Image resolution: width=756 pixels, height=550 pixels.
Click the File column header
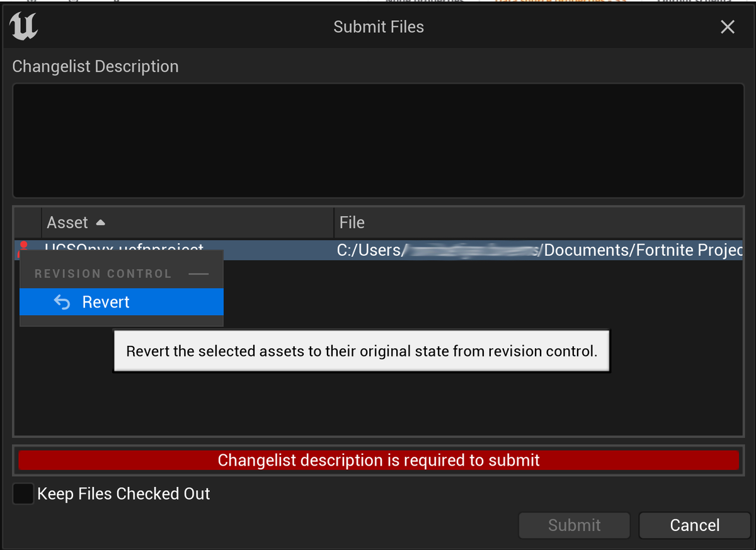[351, 222]
